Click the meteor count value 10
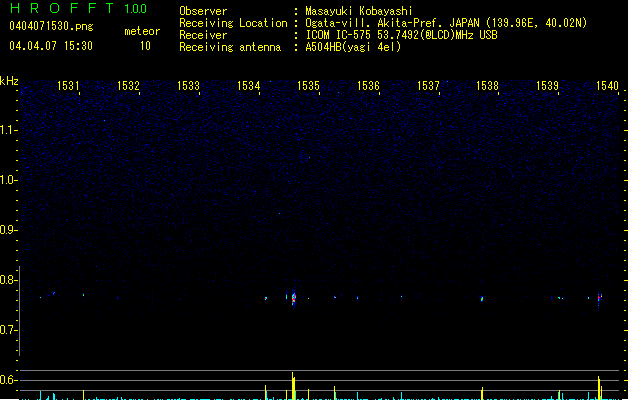 click(x=145, y=46)
